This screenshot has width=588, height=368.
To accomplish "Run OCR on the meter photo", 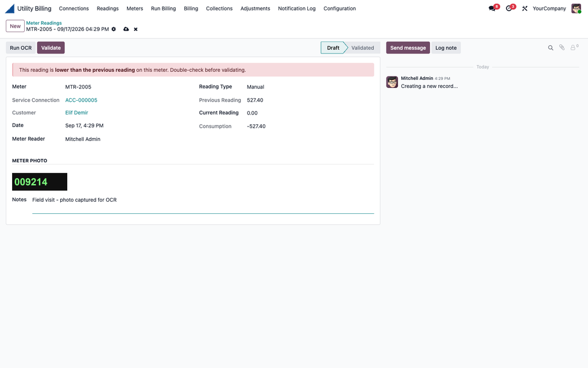I will point(21,48).
